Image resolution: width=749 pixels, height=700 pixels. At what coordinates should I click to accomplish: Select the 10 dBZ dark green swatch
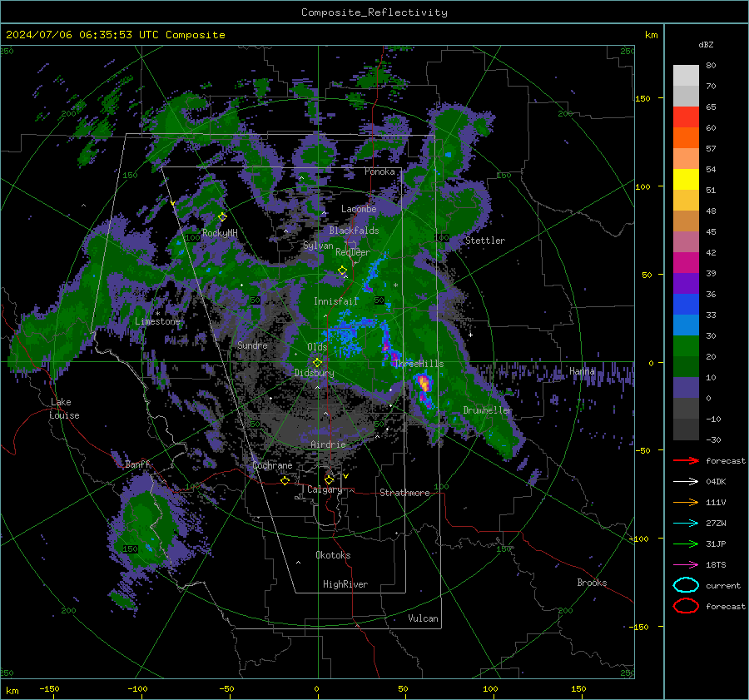click(686, 366)
